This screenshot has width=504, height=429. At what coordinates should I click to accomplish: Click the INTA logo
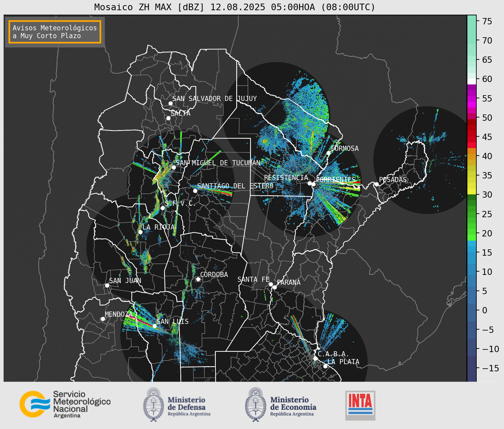click(x=360, y=405)
